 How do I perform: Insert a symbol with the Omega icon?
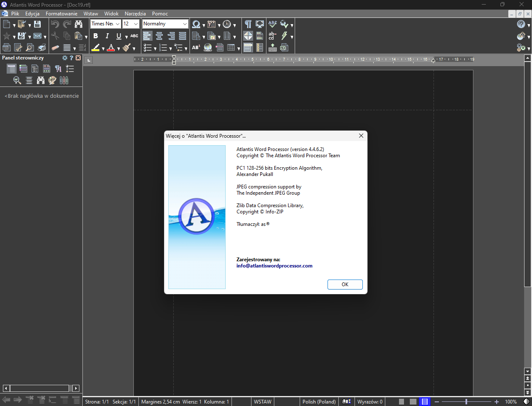coord(196,25)
